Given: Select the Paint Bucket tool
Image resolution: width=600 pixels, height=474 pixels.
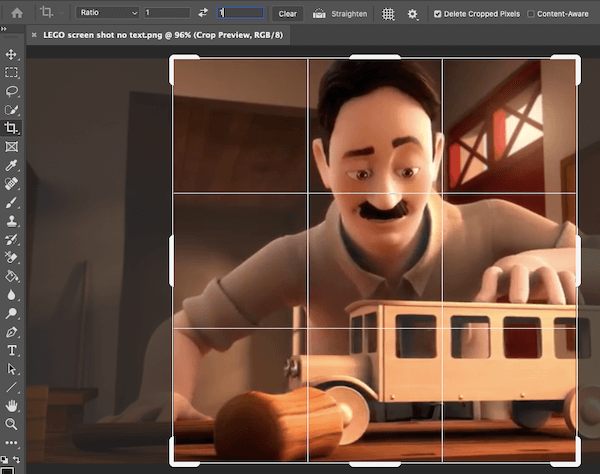Looking at the screenshot, I should [x=11, y=276].
